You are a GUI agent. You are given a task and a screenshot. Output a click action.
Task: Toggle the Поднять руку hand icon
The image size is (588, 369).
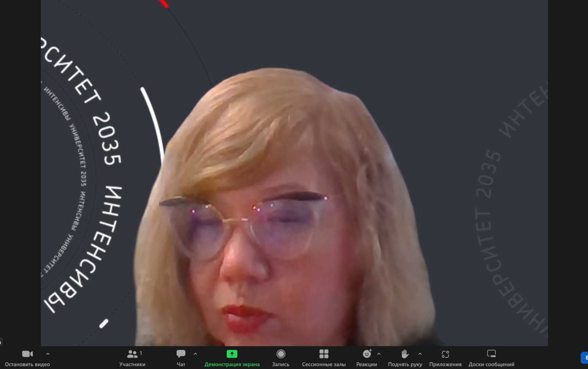(x=405, y=354)
